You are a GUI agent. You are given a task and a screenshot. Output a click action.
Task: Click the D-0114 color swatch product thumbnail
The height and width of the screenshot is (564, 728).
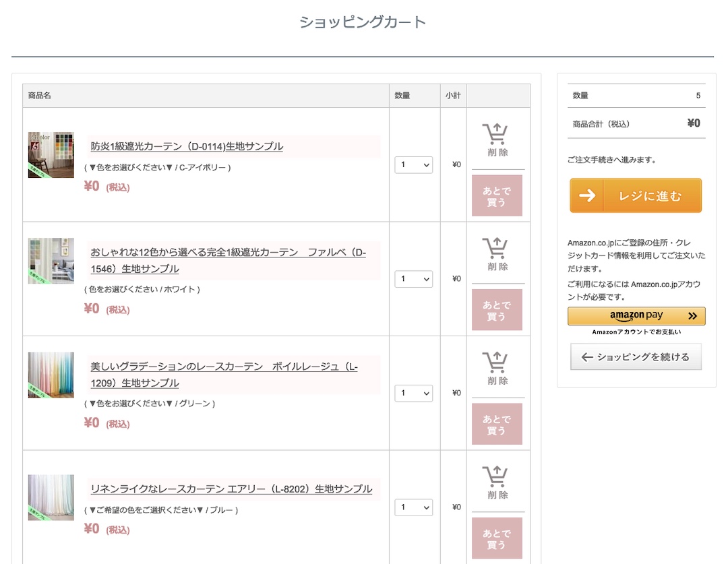click(x=51, y=155)
